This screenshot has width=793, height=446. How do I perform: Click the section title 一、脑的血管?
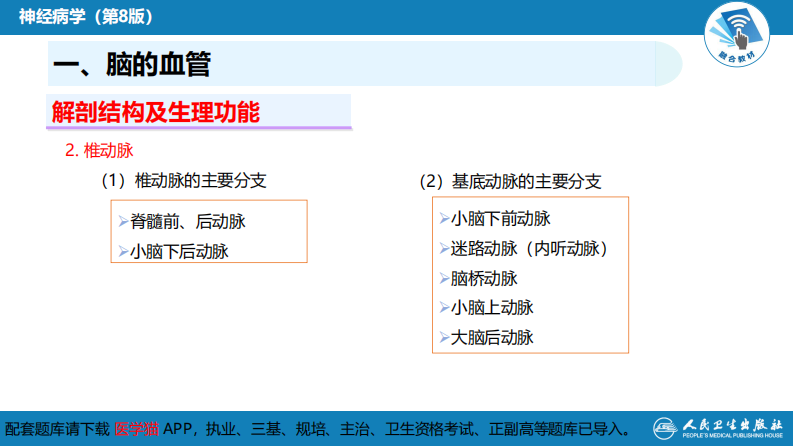pyautogui.click(x=132, y=64)
